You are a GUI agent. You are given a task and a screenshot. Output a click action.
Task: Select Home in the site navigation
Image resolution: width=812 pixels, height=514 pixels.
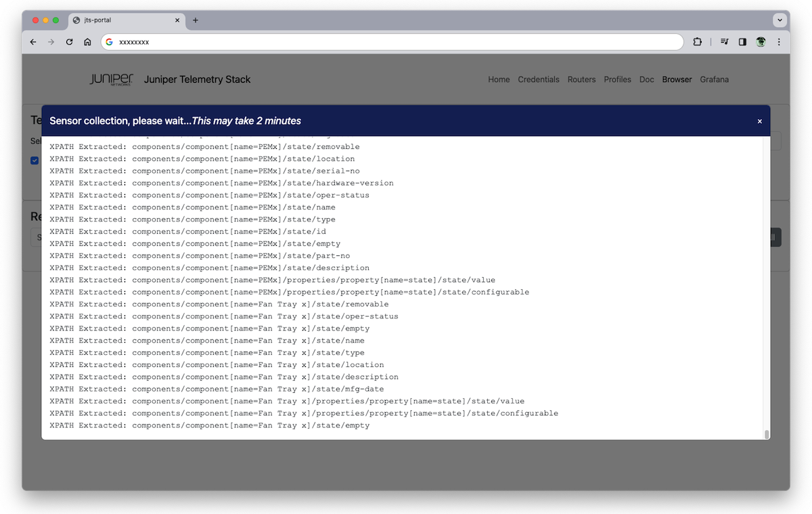(499, 79)
